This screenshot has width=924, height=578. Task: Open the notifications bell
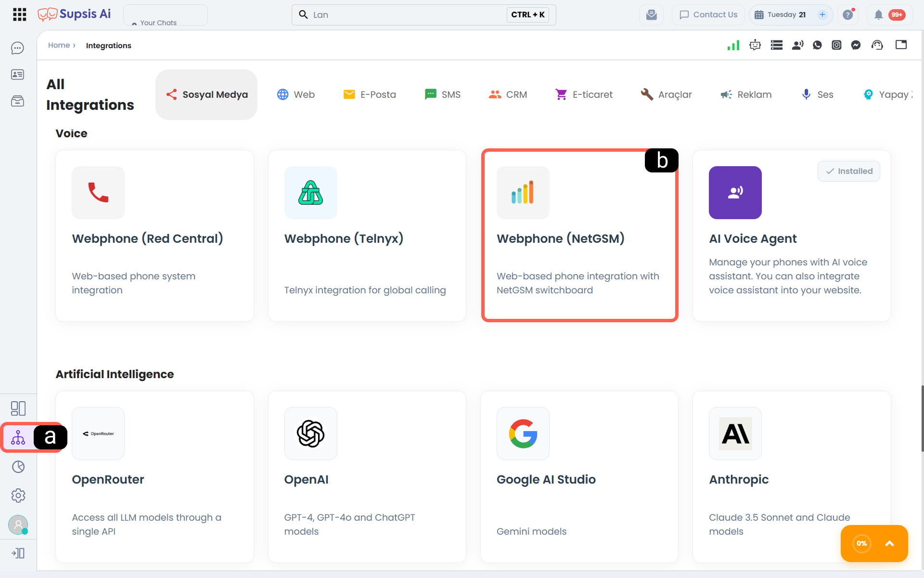coord(878,15)
